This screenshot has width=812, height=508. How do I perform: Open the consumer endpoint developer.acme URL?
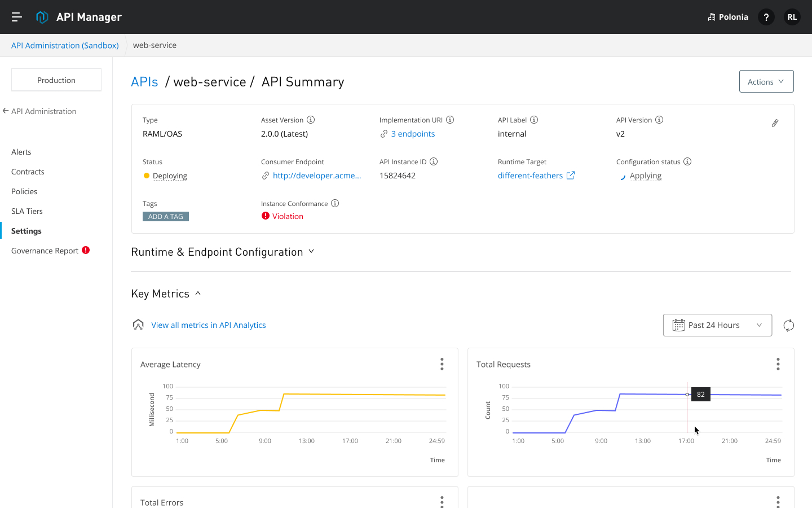click(317, 176)
